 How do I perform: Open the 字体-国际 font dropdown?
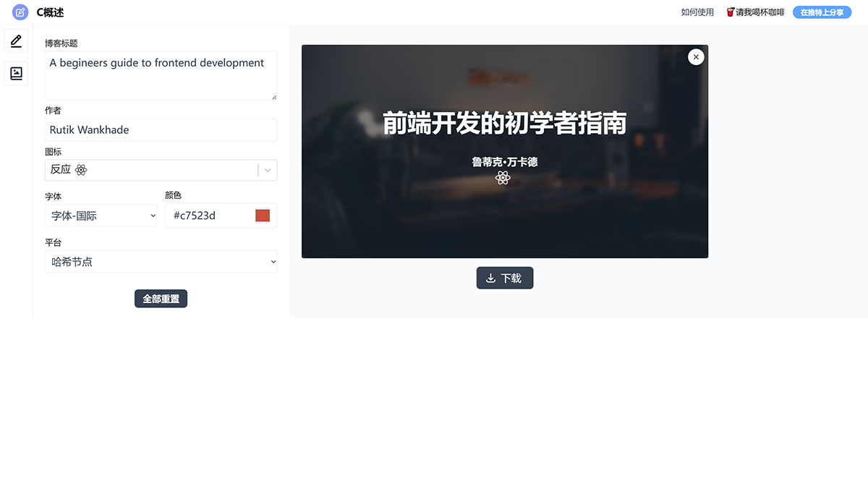pyautogui.click(x=101, y=216)
